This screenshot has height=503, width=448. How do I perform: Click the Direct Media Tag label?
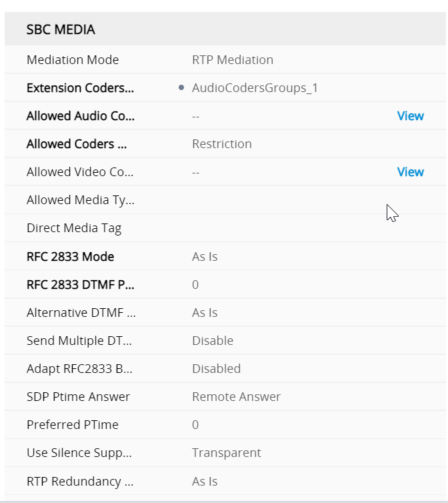click(74, 228)
